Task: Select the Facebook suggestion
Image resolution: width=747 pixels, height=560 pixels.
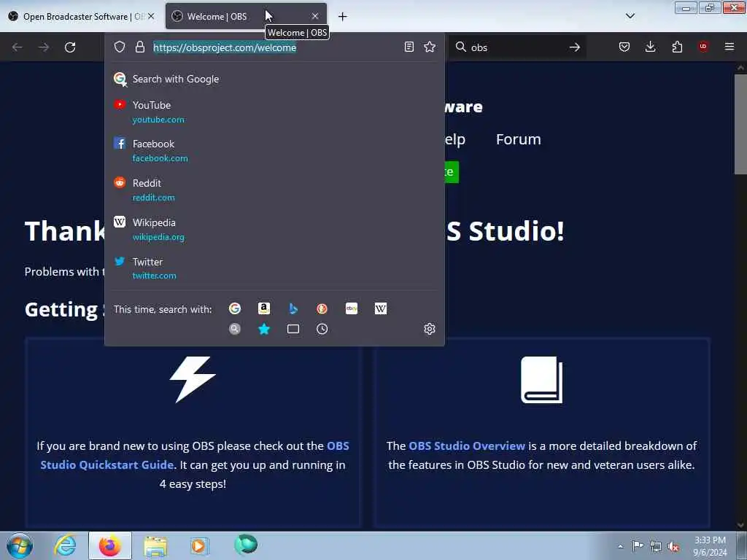Action: click(x=274, y=150)
